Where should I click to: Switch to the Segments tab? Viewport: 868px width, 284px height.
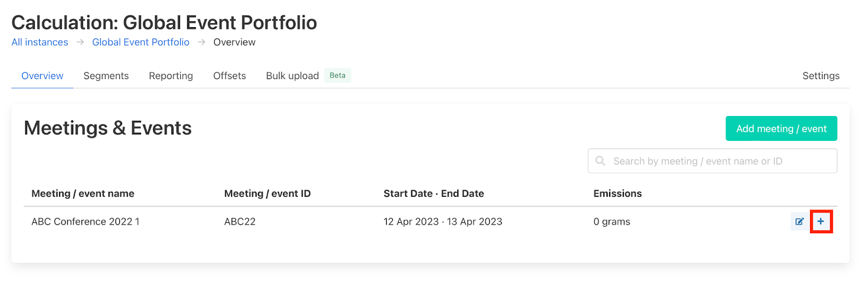pyautogui.click(x=106, y=76)
